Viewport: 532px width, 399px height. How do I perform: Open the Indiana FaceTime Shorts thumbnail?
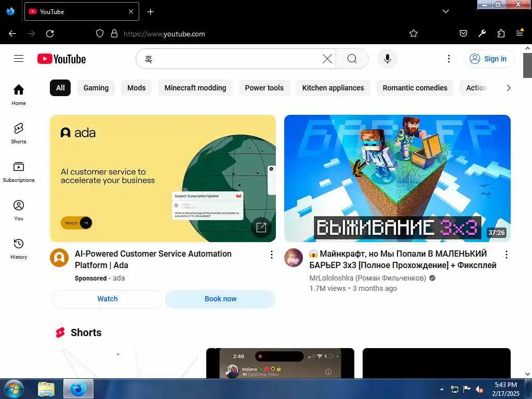click(x=280, y=363)
